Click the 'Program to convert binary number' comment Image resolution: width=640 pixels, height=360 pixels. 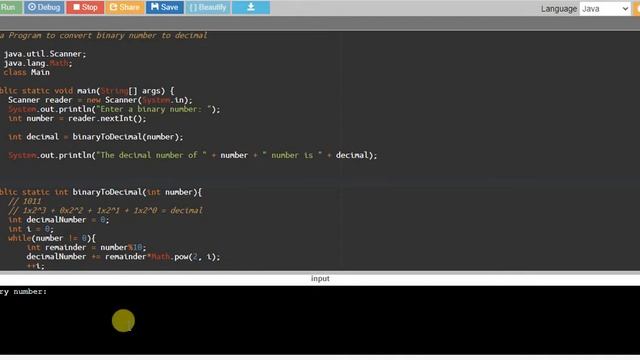pyautogui.click(x=104, y=36)
